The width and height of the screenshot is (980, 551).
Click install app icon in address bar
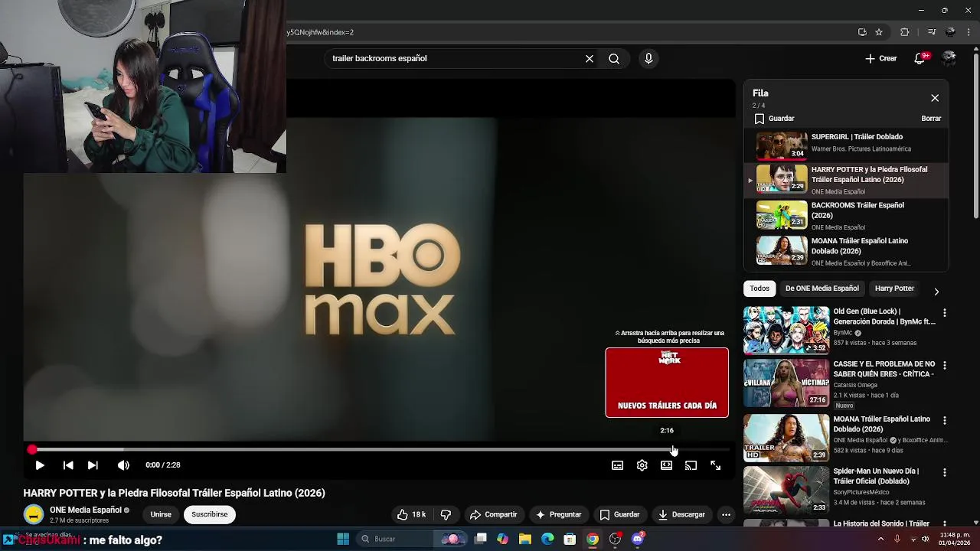pyautogui.click(x=862, y=32)
